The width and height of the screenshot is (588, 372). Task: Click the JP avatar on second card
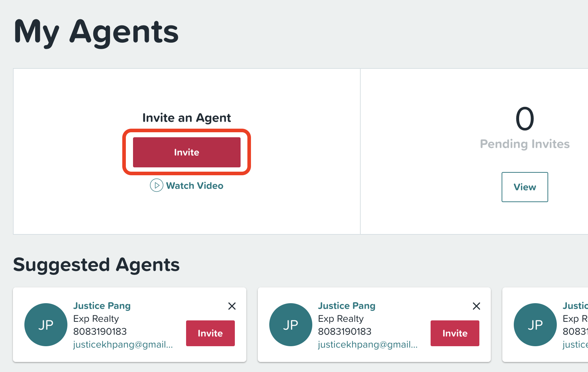tap(291, 325)
